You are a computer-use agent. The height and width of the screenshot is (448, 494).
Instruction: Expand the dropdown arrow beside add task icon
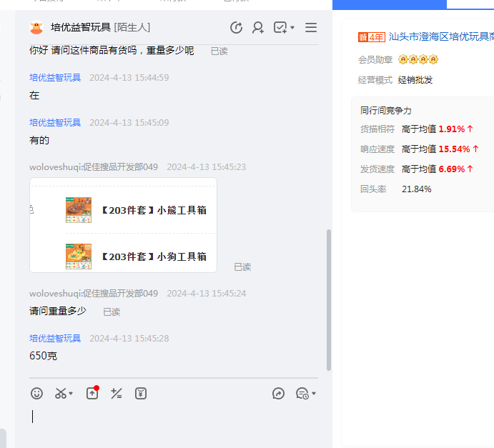click(292, 29)
